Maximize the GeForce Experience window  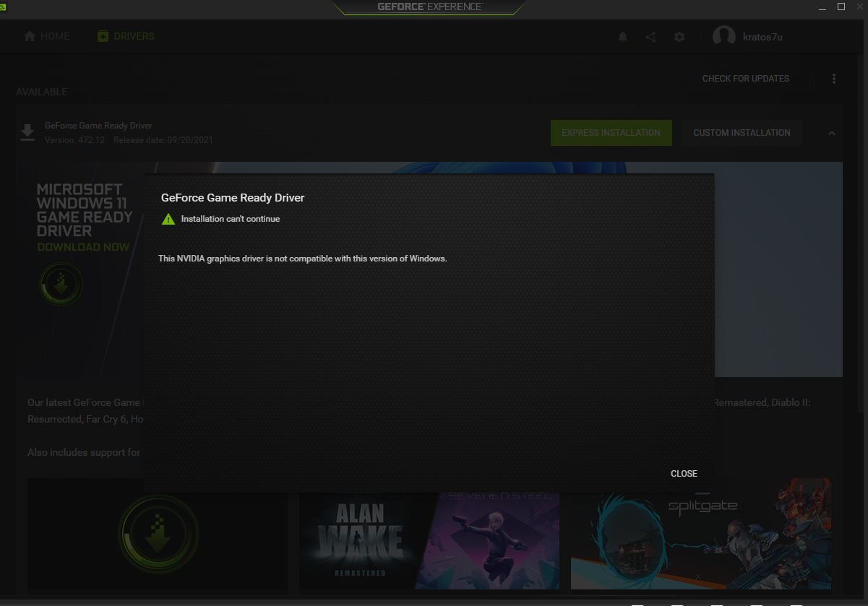[841, 7]
